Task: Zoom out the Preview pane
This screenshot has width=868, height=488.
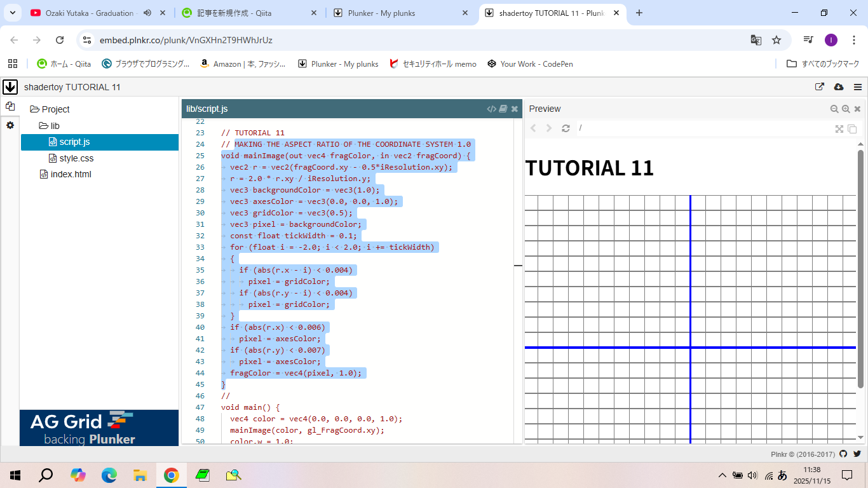Action: [x=834, y=109]
